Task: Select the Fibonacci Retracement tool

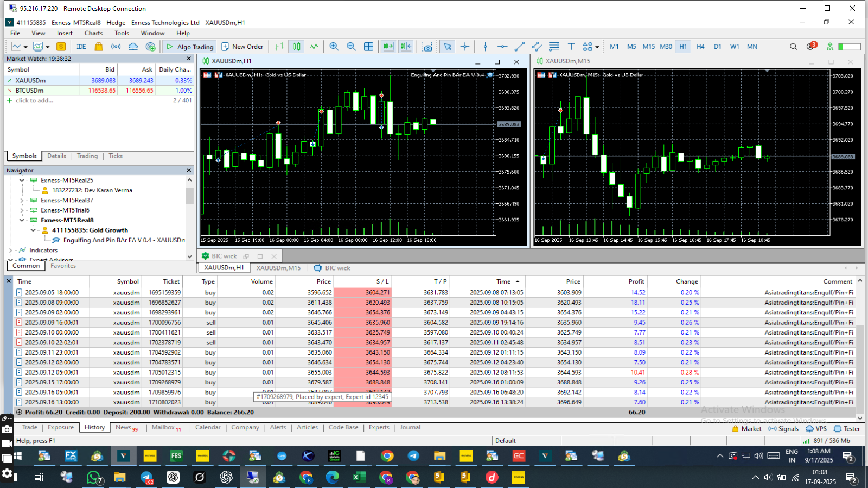Action: [554, 47]
